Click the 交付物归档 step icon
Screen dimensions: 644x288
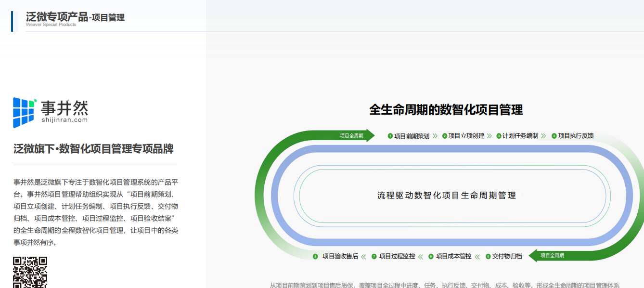[x=488, y=257]
